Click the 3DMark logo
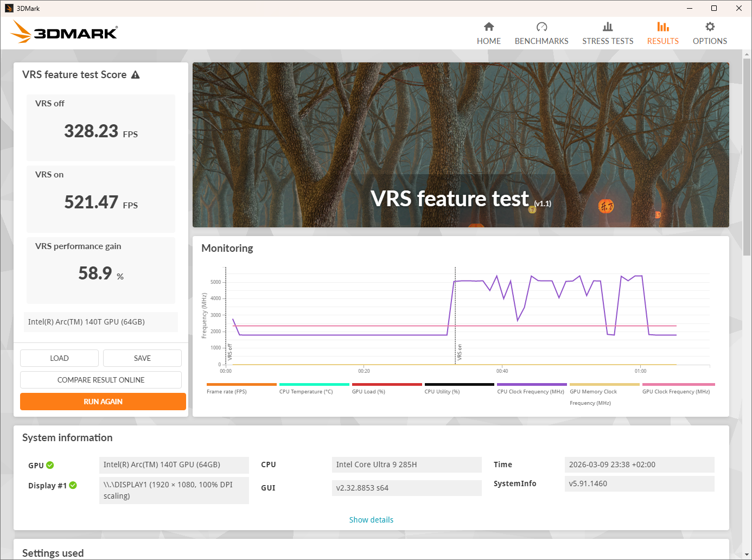752x560 pixels. pyautogui.click(x=64, y=33)
